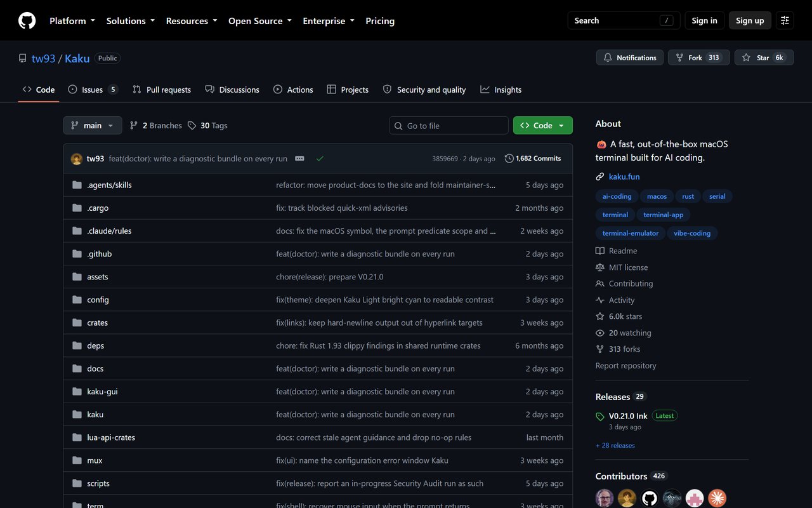Click tw93's avatar in latest commit row
The height and width of the screenshot is (508, 812).
coord(77,159)
